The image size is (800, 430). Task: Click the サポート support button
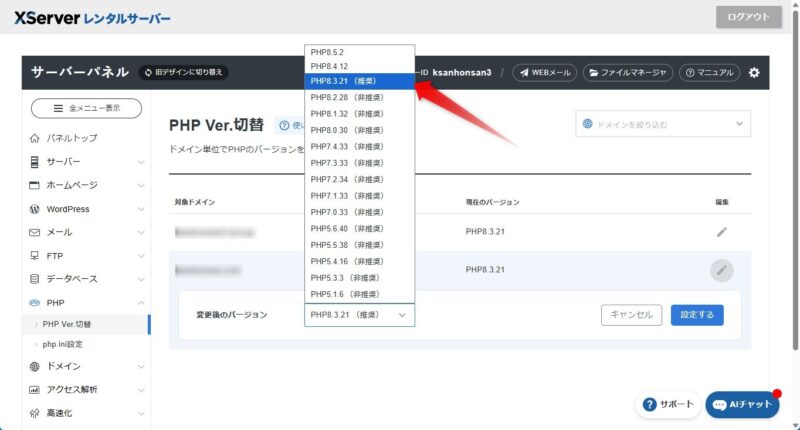(x=667, y=404)
